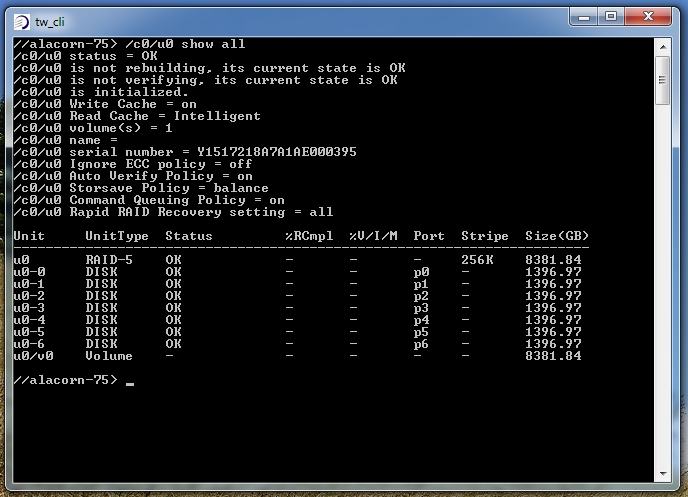
Task: Click the '/c0/u0 status = OK' line
Action: [x=85, y=56]
